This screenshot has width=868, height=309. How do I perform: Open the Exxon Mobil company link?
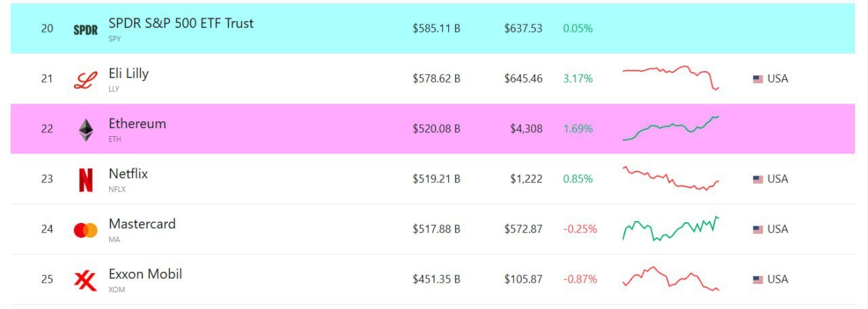[x=145, y=274]
